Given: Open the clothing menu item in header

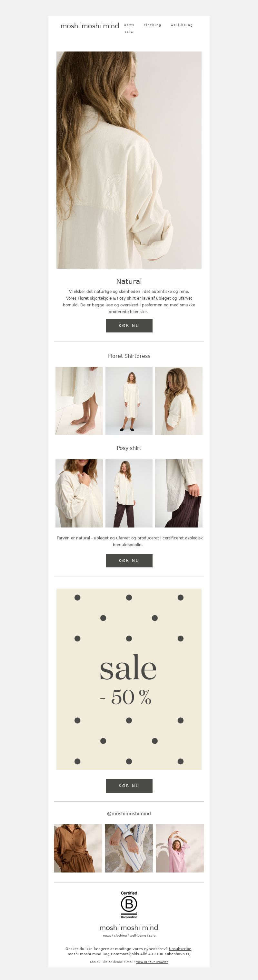Looking at the screenshot, I should (153, 25).
